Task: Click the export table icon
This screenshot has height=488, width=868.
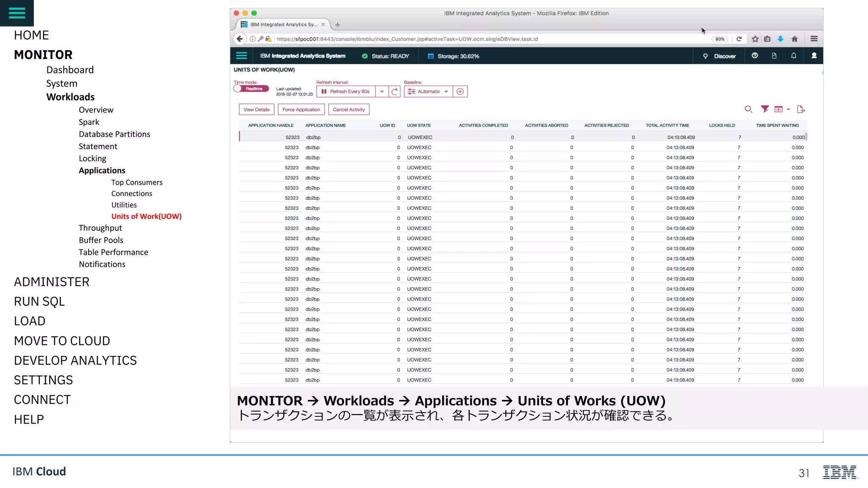Action: click(801, 109)
